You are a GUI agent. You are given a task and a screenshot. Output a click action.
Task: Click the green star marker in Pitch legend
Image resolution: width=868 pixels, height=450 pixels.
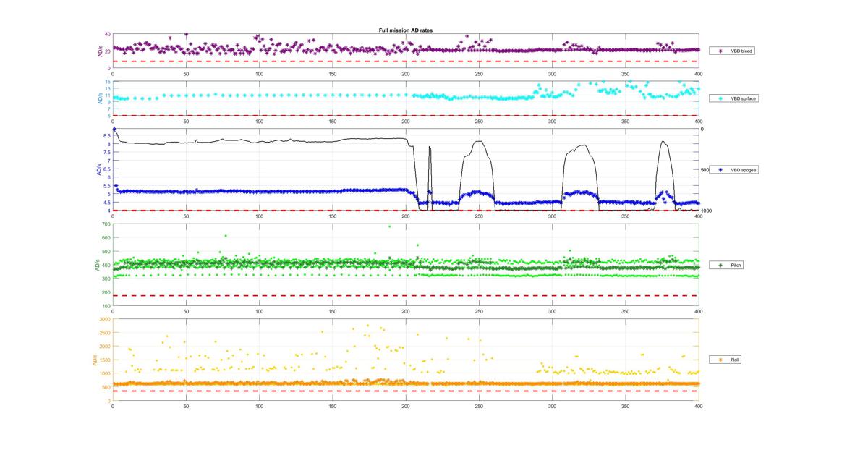tap(720, 266)
